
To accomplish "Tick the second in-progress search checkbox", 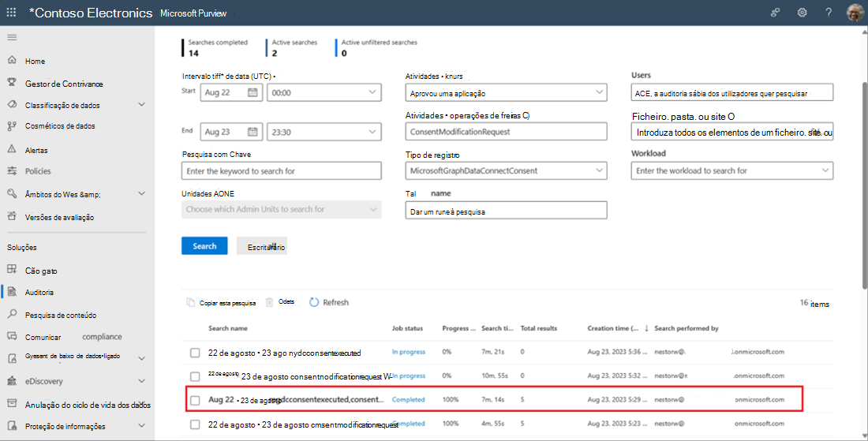I will tap(195, 376).
